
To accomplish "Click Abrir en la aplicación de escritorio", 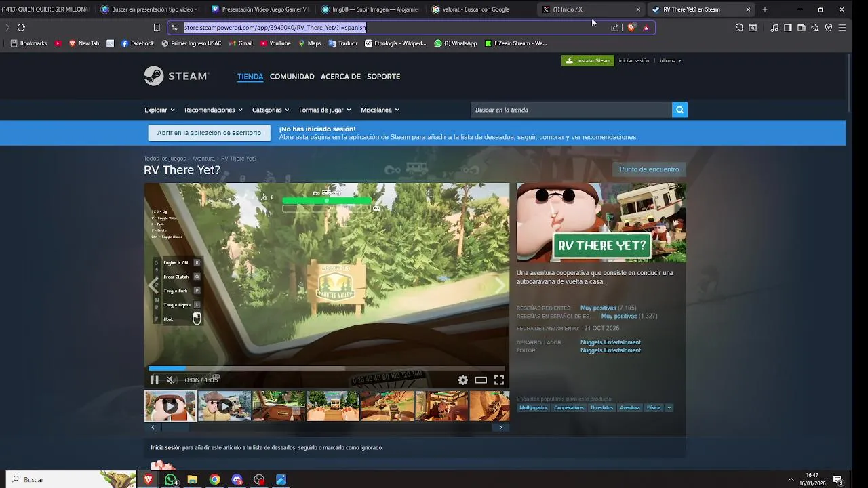I will click(209, 133).
